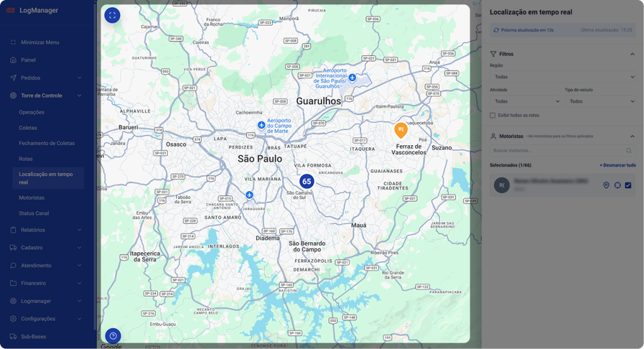Expand the Atendimento submenu chevron
This screenshot has height=349, width=644.
tap(79, 265)
